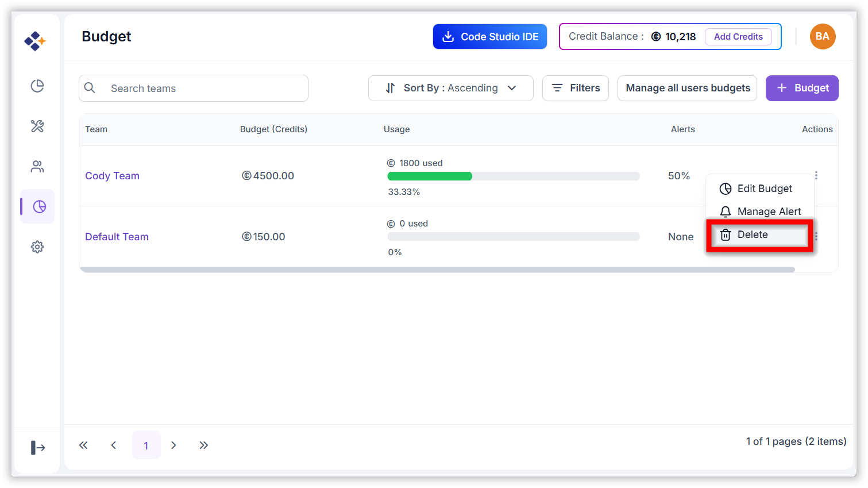868x488 pixels.
Task: Click the Budget (Credits) column header
Action: tap(273, 129)
